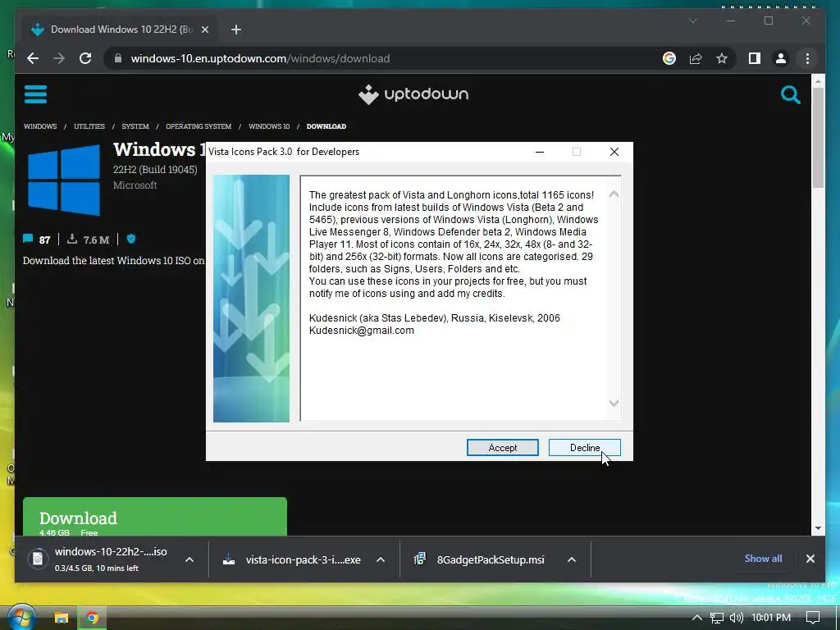Viewport: 840px width, 630px height.
Task: Open a new Chrome tab
Action: [235, 30]
